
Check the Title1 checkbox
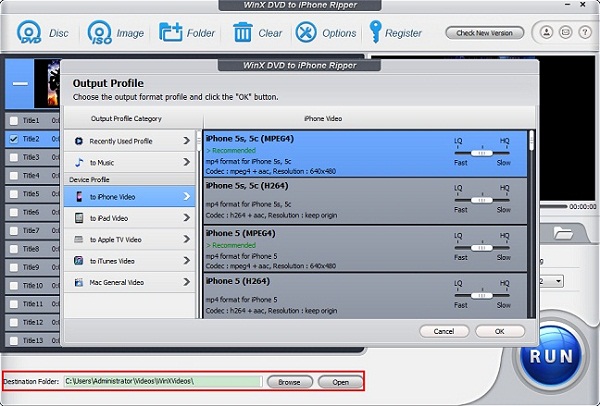point(14,121)
